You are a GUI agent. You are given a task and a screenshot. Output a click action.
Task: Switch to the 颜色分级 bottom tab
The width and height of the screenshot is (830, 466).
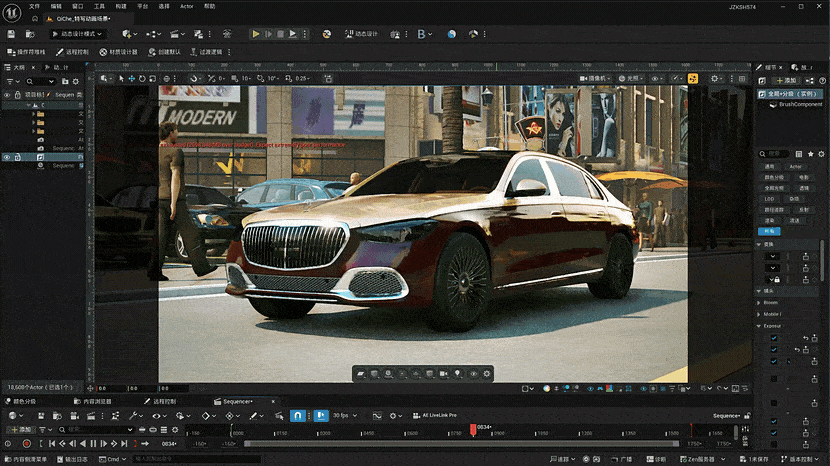pyautogui.click(x=20, y=401)
